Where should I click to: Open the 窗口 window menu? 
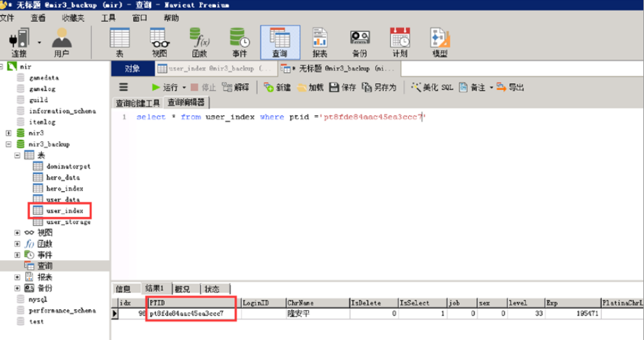(x=139, y=18)
